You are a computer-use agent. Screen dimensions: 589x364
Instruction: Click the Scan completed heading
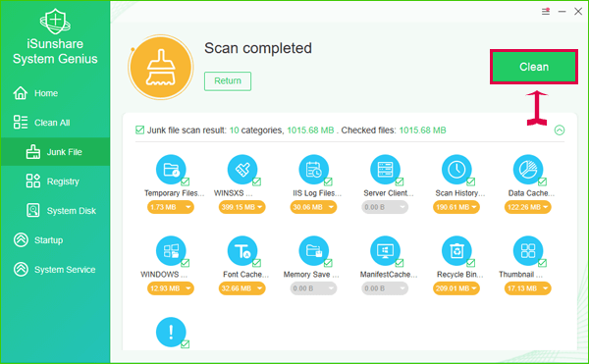click(258, 48)
